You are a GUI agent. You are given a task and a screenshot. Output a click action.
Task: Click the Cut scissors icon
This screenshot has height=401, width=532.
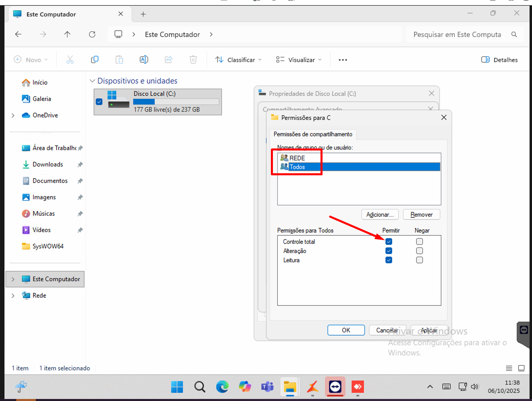(70, 60)
